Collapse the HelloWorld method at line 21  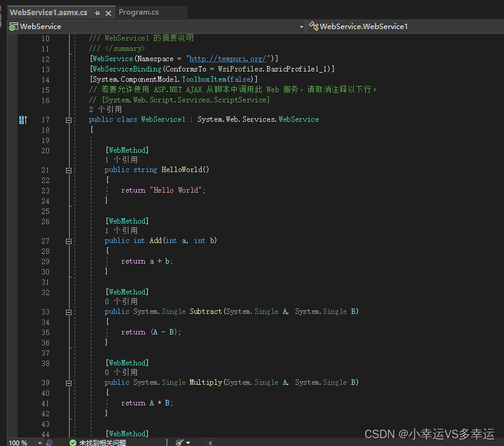pyautogui.click(x=68, y=170)
